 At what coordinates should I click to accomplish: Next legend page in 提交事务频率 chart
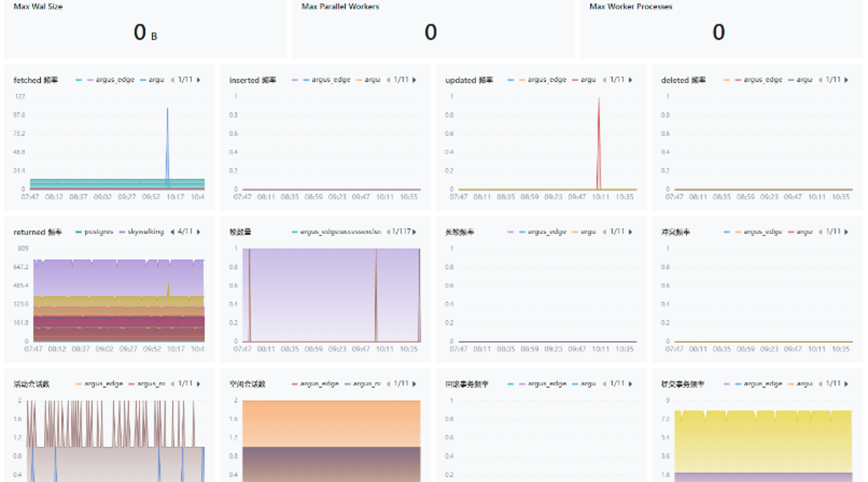[846, 384]
